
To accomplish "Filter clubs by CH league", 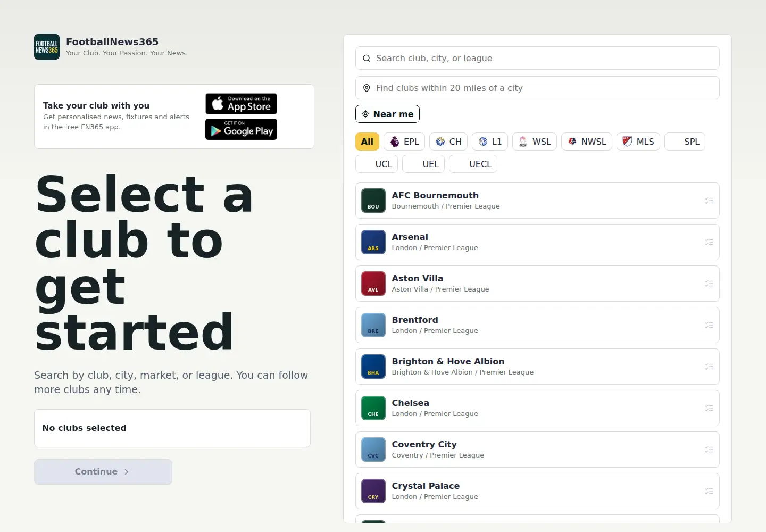I will [448, 142].
